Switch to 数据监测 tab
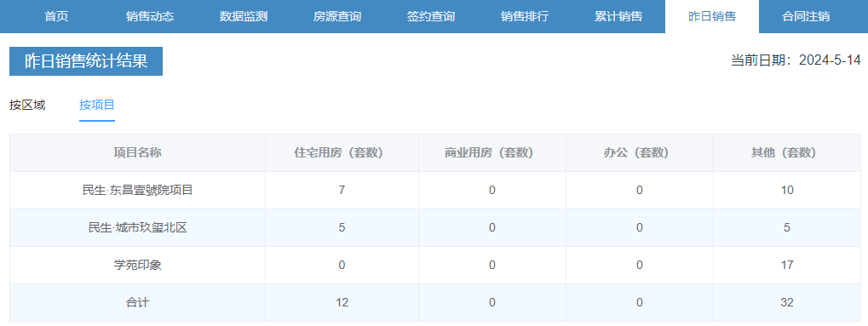The width and height of the screenshot is (868, 326). click(x=244, y=17)
